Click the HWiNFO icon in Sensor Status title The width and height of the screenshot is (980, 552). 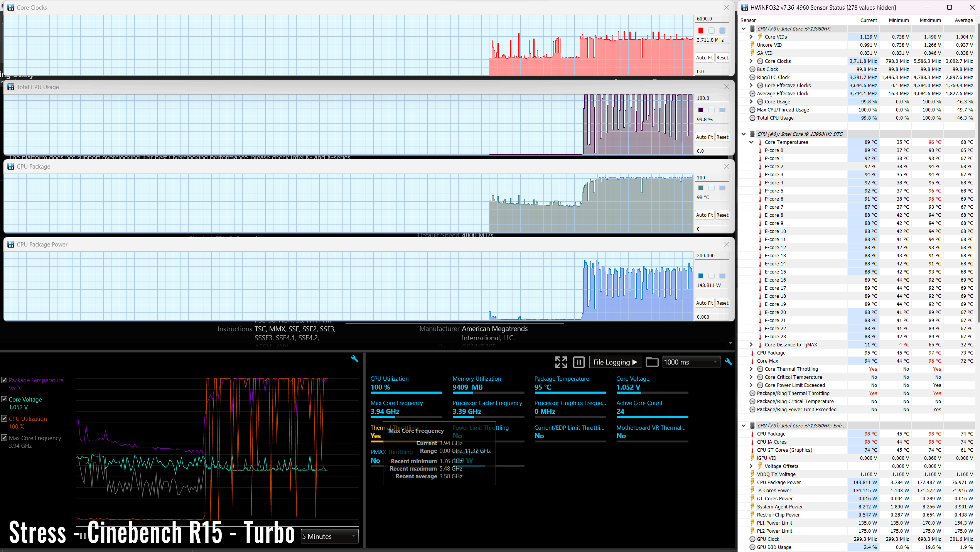[744, 7]
